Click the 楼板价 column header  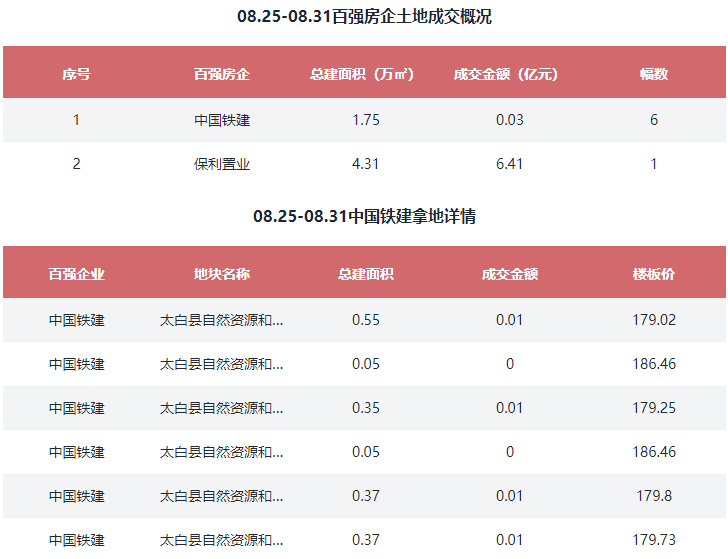click(654, 274)
